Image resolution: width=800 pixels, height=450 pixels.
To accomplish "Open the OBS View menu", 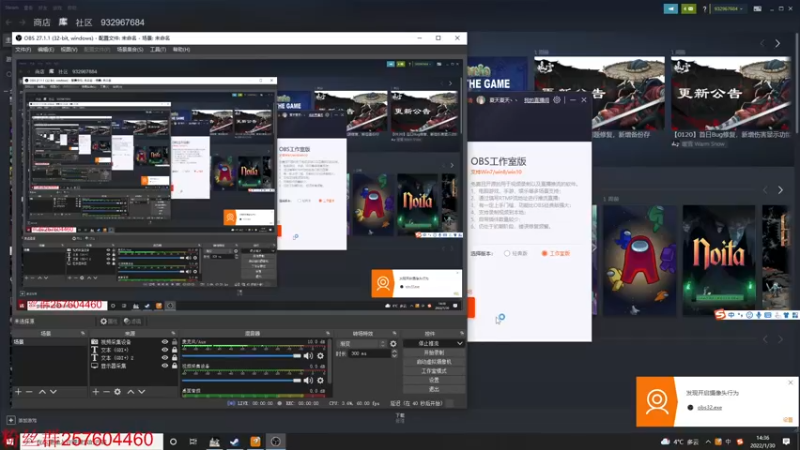I will (x=69, y=49).
